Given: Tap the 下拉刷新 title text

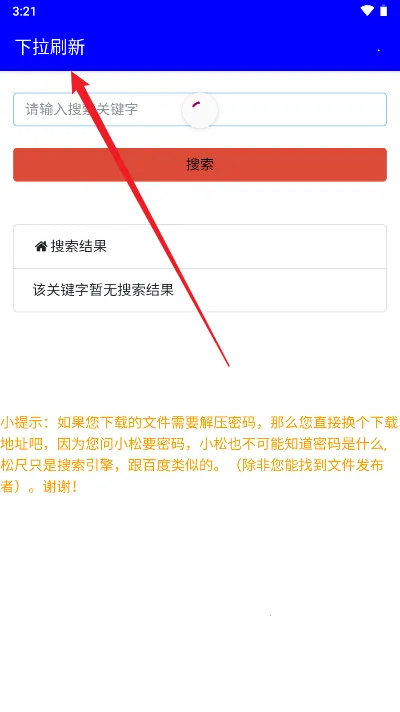Looking at the screenshot, I should click(x=50, y=47).
